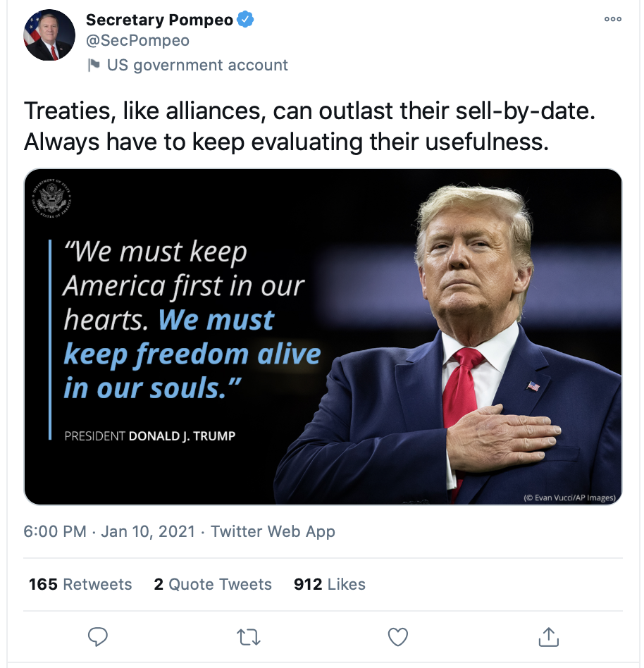
Task: Click the reply speech bubble icon
Action: click(97, 637)
